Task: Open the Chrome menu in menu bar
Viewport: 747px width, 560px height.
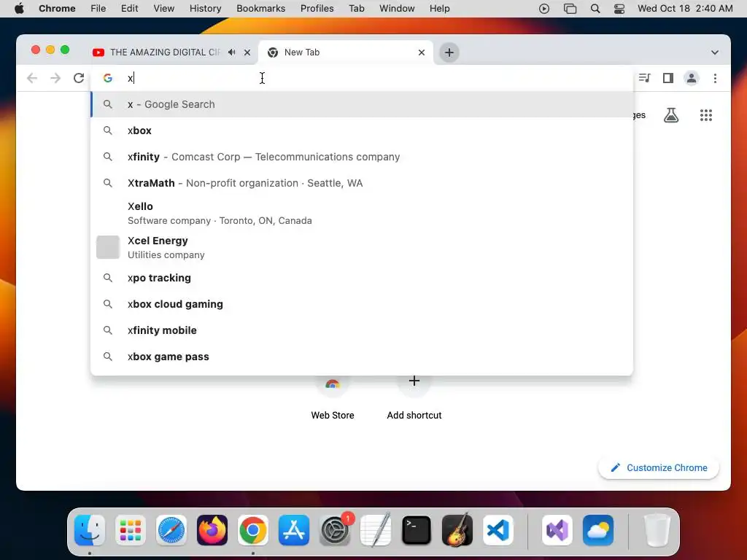Action: (x=57, y=9)
